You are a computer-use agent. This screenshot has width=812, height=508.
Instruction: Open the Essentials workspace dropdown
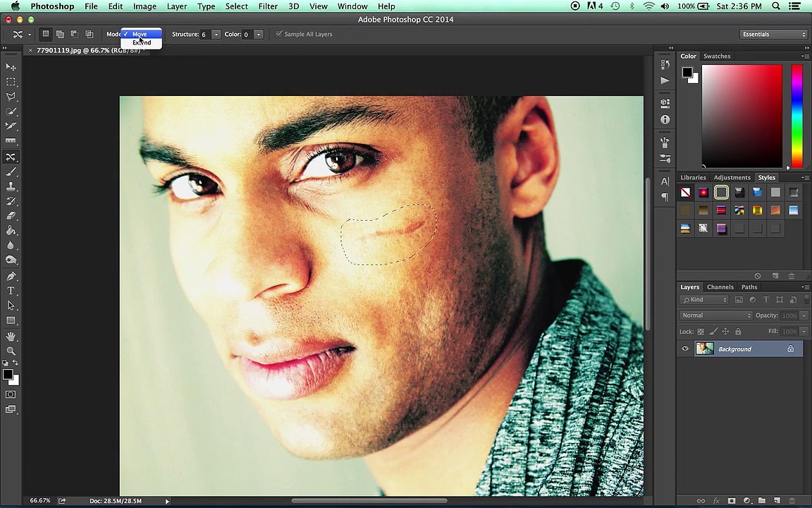click(x=774, y=34)
